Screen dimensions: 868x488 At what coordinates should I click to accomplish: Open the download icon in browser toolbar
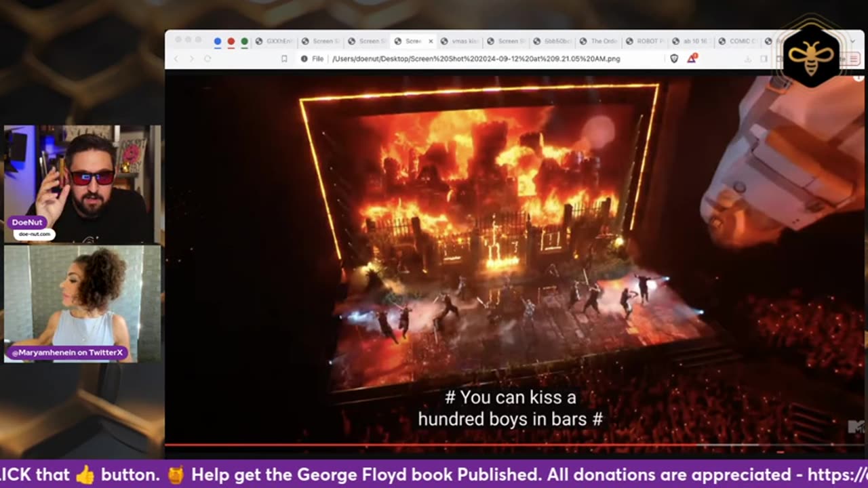coord(748,59)
